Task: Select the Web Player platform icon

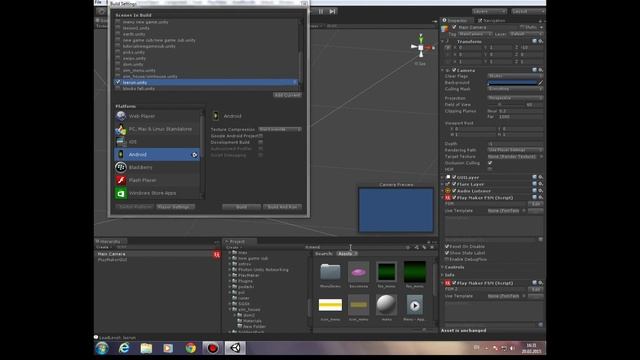Action: [x=121, y=116]
